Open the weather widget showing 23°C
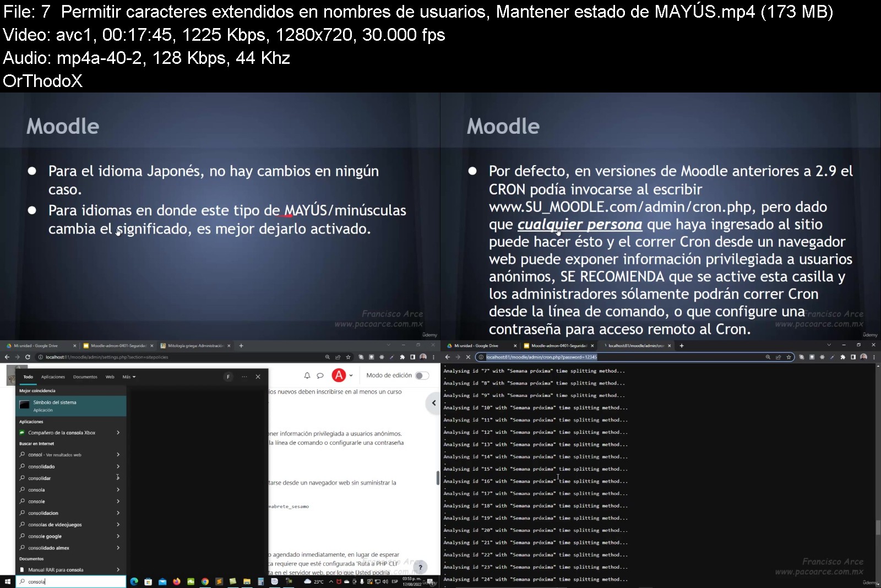 (x=314, y=581)
